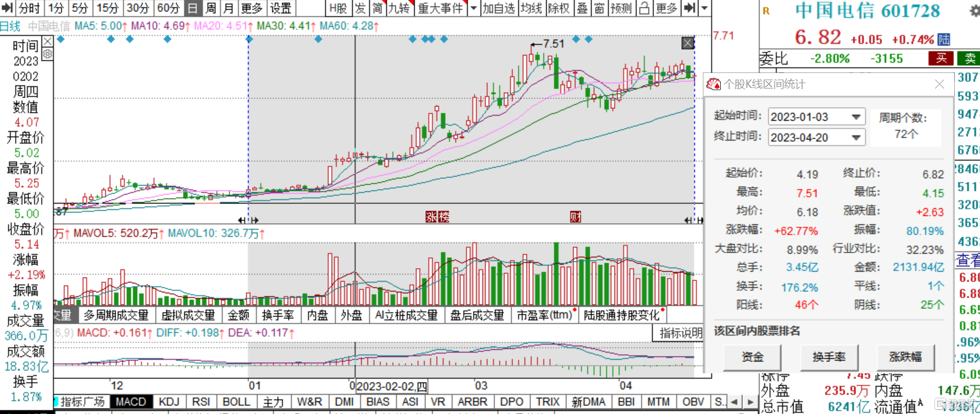This screenshot has height=414, width=980.
Task: Expand the far-right toolbar dropdown arrow
Action: click(x=705, y=8)
